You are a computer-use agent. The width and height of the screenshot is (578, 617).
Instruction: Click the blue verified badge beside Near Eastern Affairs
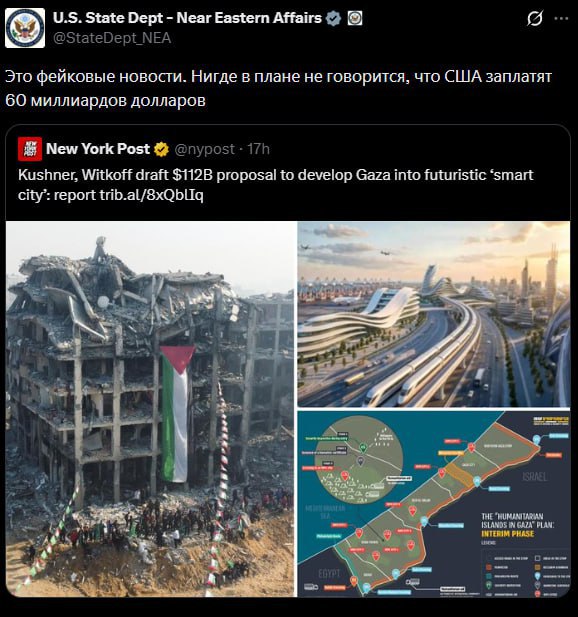(x=334, y=18)
